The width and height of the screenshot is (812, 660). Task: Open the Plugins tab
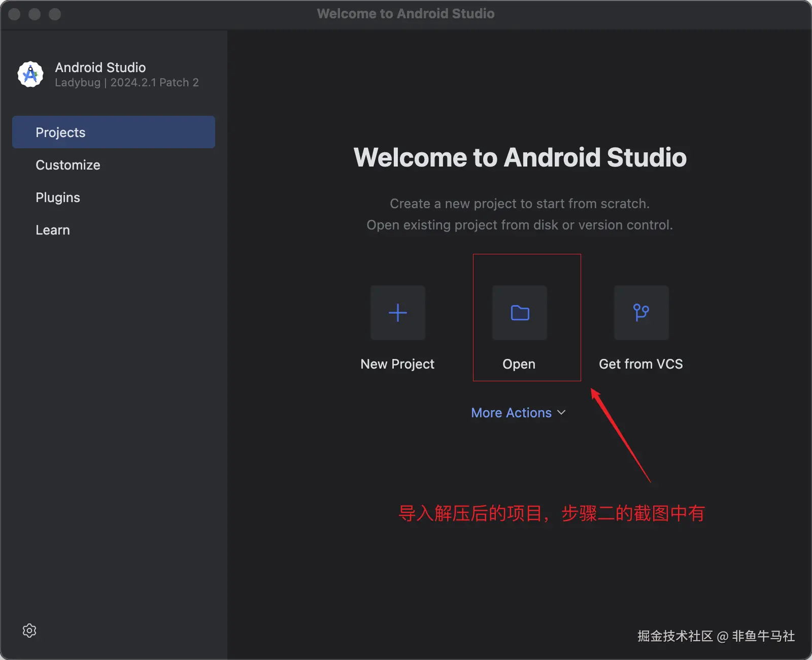(114, 197)
